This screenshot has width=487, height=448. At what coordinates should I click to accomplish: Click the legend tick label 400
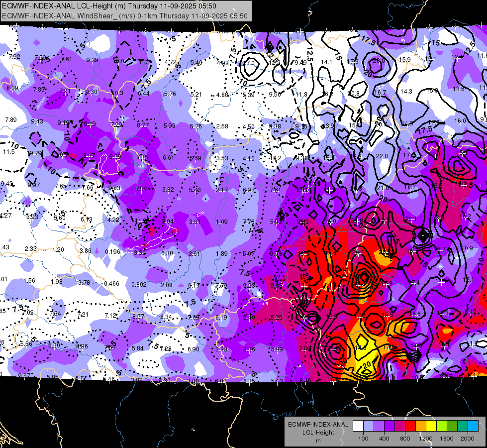(x=384, y=439)
